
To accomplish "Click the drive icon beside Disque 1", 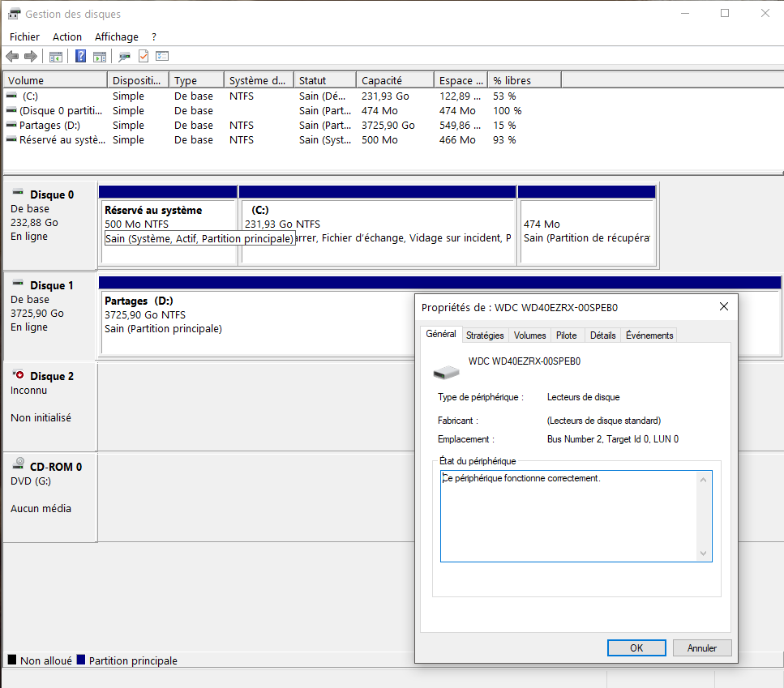I will point(18,284).
